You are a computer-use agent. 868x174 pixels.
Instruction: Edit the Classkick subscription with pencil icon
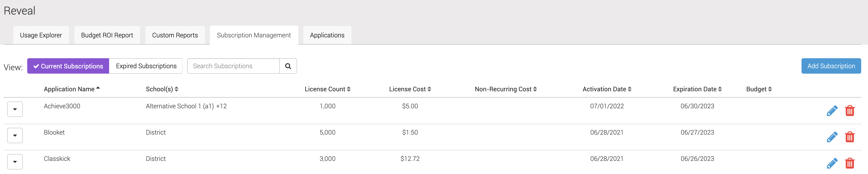click(x=832, y=163)
